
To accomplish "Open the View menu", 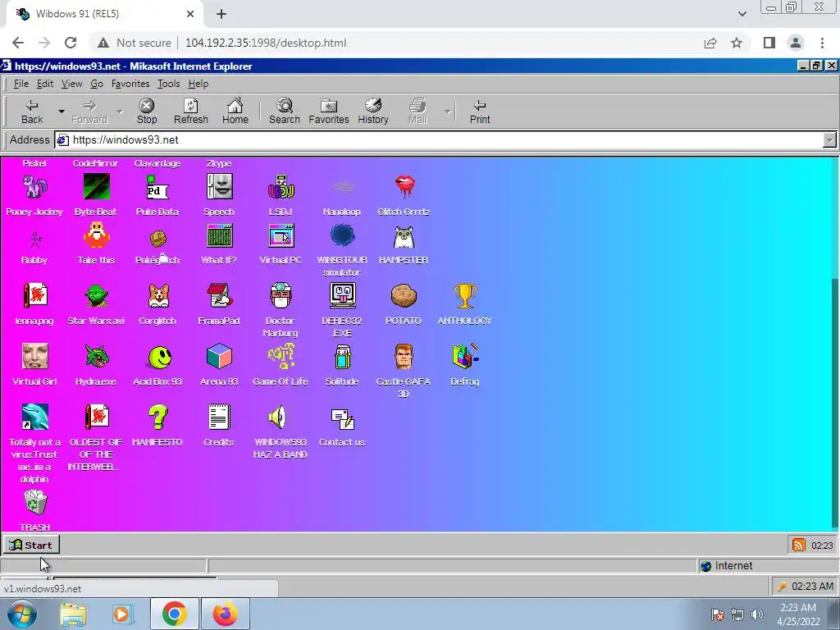I will click(71, 84).
